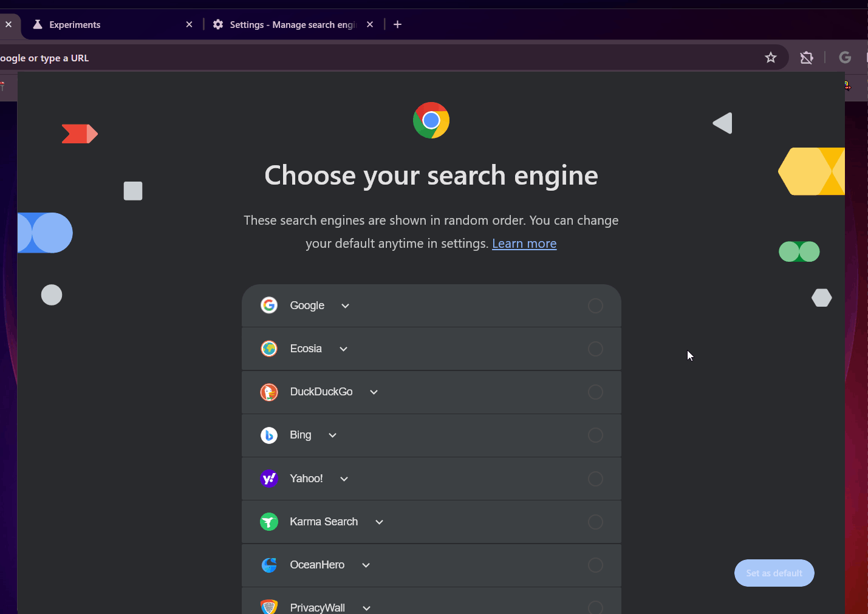This screenshot has width=868, height=614.
Task: Click the Set as default button
Action: coord(774,573)
